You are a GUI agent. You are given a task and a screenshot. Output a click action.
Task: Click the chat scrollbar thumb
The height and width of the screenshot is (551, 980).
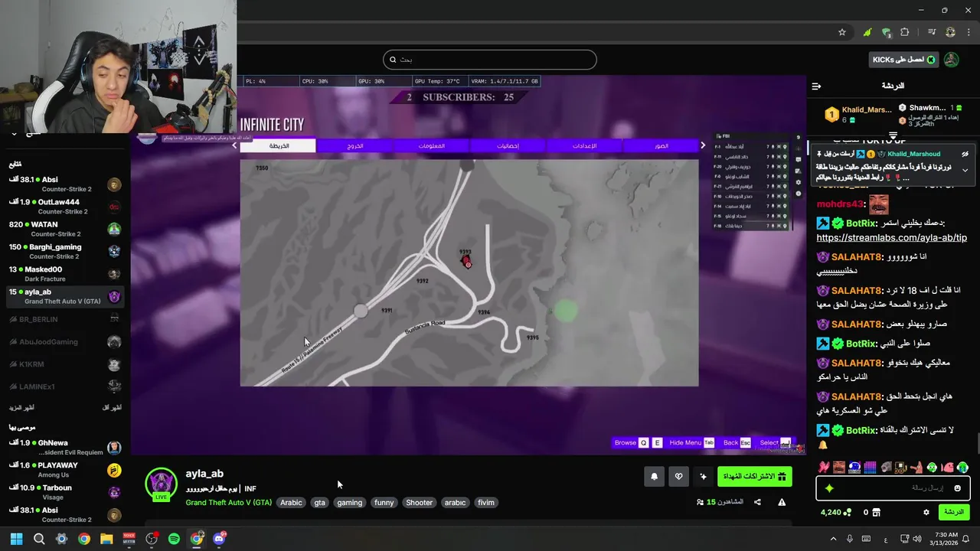point(978,444)
